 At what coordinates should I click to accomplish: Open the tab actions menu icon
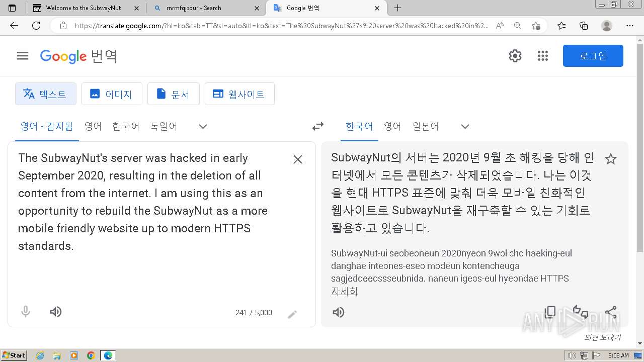click(x=12, y=8)
